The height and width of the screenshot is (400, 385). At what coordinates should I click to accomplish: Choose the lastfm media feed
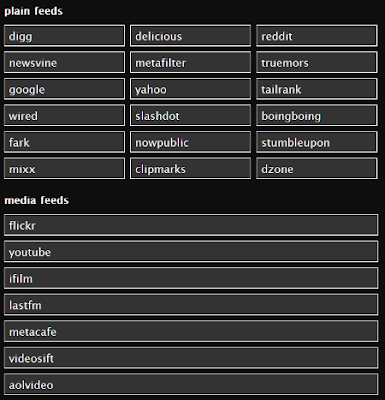191,305
